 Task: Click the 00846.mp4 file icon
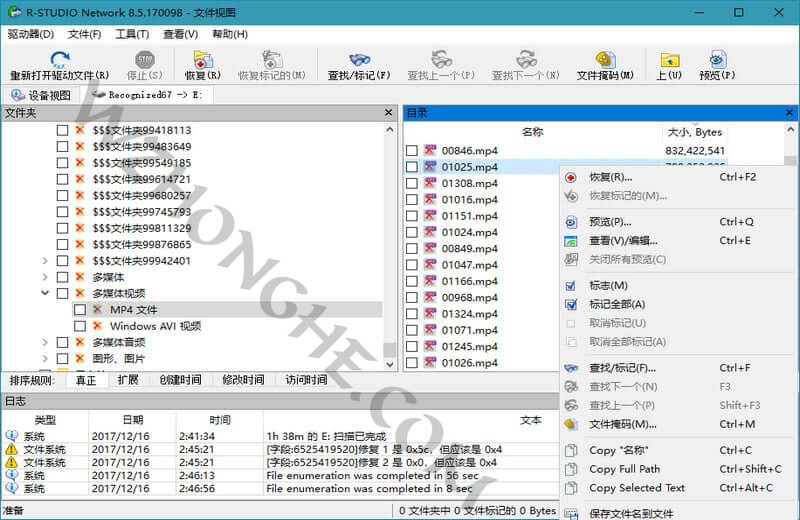pos(431,151)
